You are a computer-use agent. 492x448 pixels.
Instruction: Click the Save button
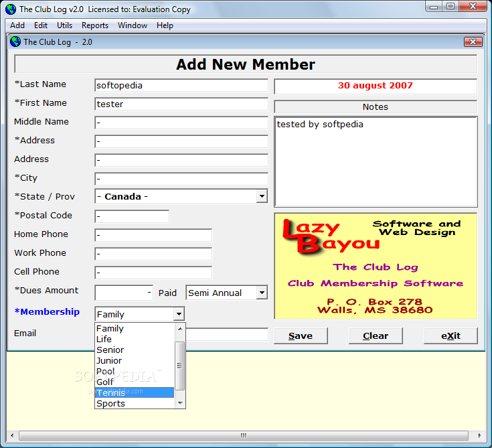pyautogui.click(x=301, y=336)
